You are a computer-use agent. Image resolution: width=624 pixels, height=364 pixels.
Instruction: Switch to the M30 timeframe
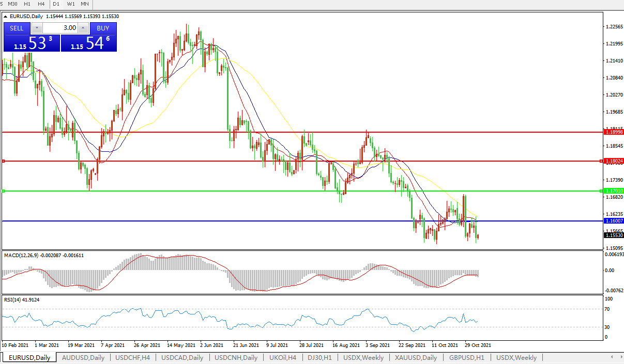(13, 4)
